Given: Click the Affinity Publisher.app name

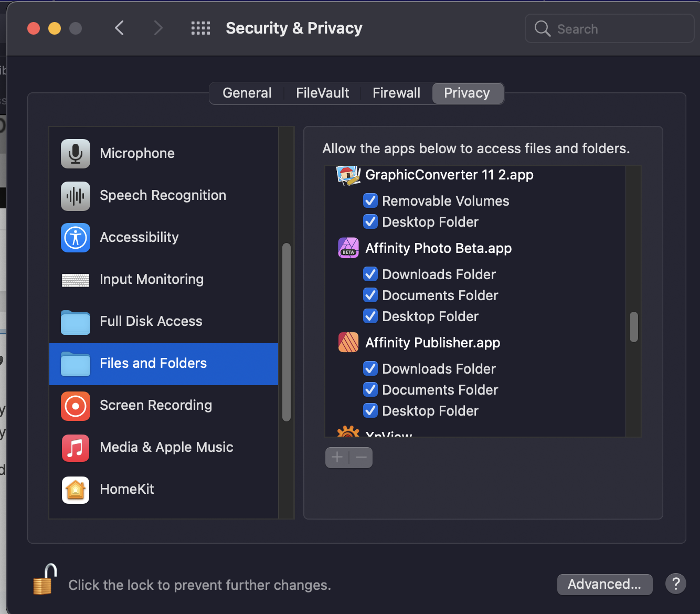Looking at the screenshot, I should pos(432,343).
